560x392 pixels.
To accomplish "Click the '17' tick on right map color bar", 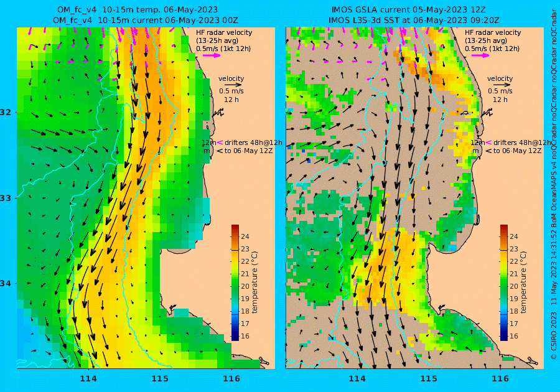I will [x=513, y=324].
